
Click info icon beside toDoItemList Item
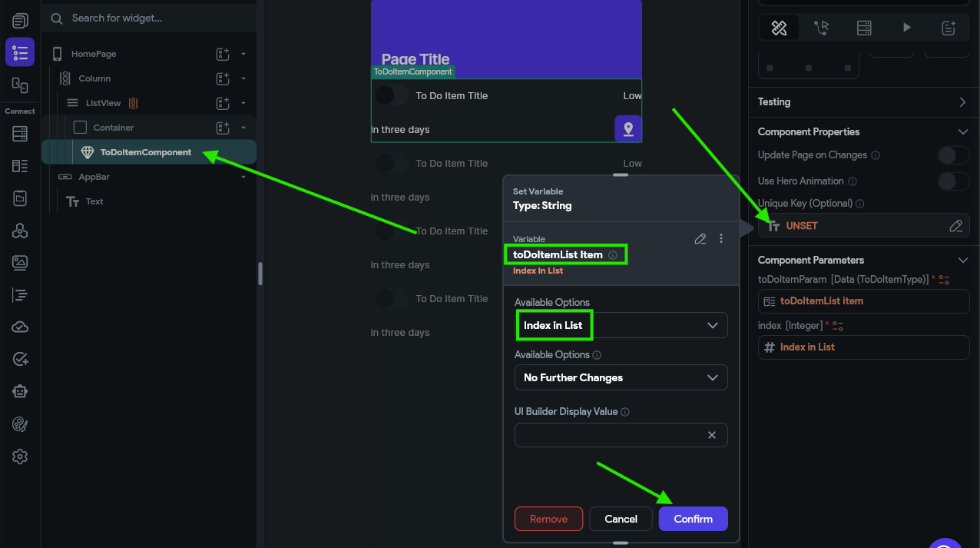coord(613,255)
